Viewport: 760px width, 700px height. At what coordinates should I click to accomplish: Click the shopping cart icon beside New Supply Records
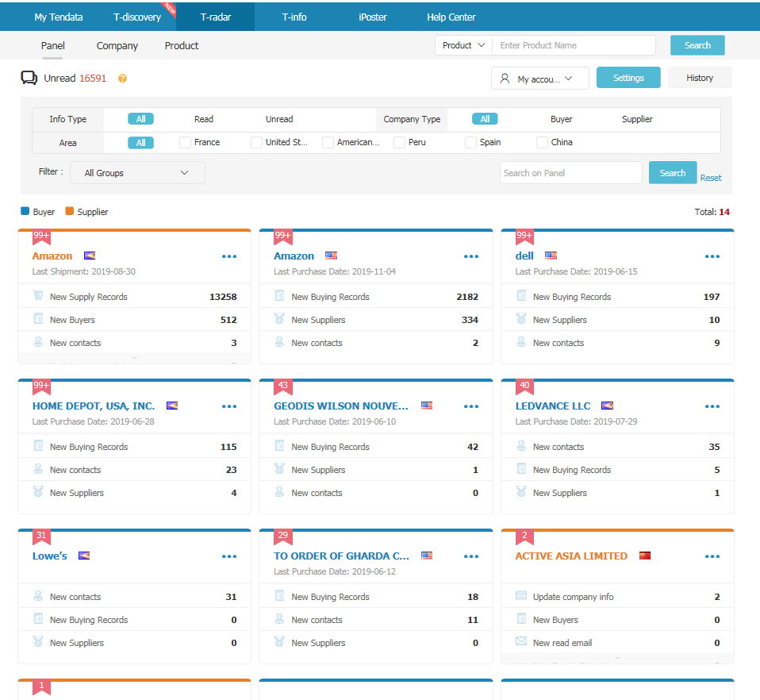[38, 295]
